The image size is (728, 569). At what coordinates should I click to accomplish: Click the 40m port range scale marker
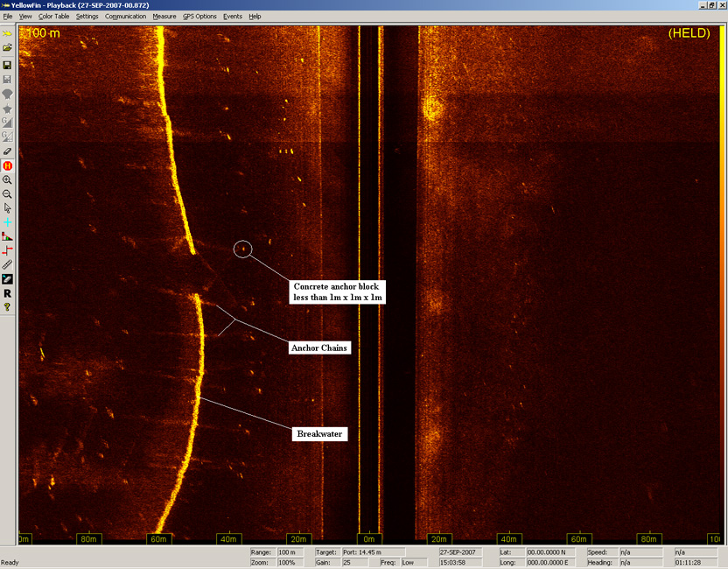tap(227, 539)
